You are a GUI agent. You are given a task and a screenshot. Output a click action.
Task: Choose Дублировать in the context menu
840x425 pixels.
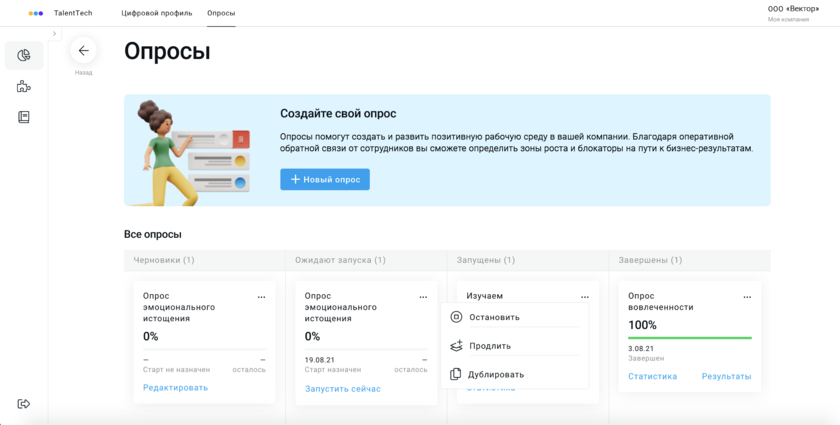(x=495, y=374)
